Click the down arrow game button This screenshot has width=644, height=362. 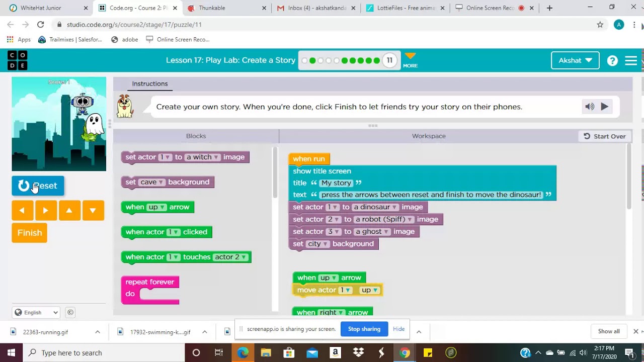(93, 211)
